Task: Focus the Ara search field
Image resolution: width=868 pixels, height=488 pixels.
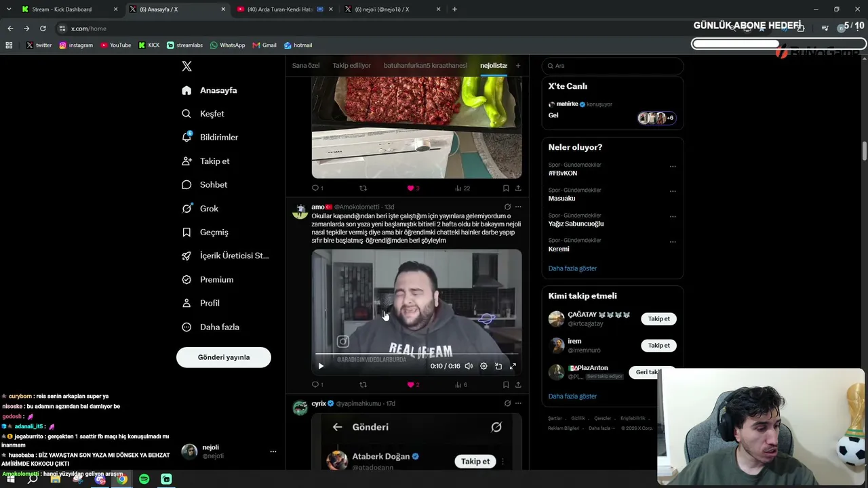Action: (x=612, y=66)
